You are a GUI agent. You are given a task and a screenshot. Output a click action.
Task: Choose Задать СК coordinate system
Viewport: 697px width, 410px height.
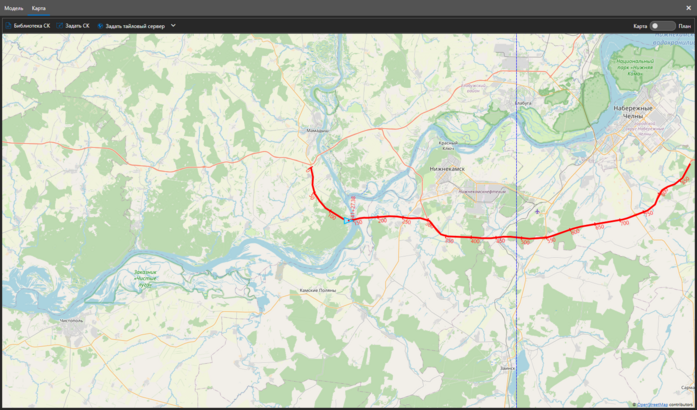click(77, 26)
